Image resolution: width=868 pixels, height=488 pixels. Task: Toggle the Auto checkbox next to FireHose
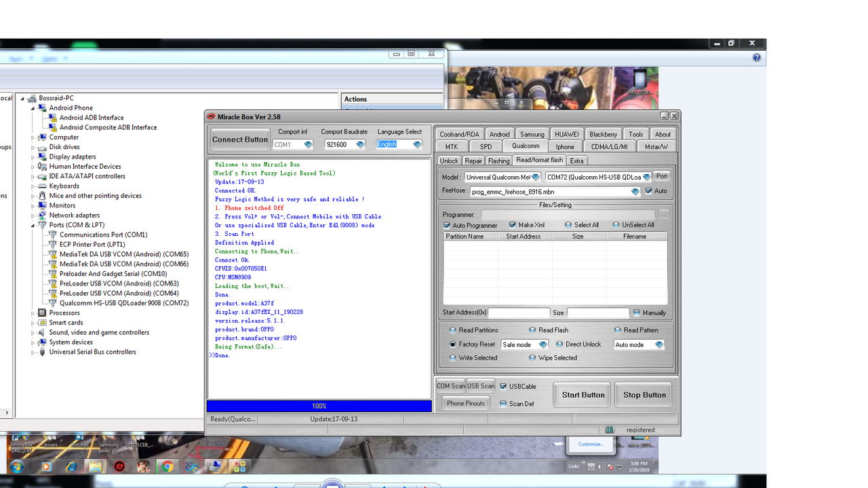[649, 191]
